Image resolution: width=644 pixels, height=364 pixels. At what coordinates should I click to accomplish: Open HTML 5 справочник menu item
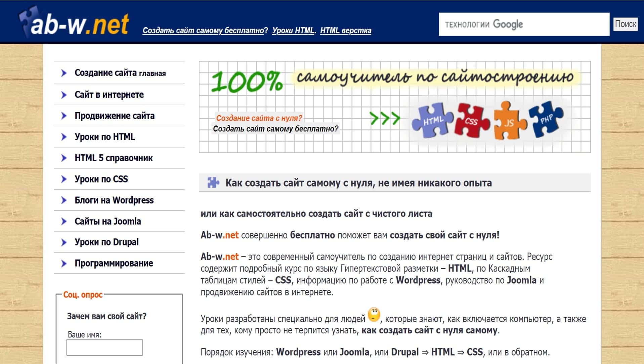coord(114,158)
